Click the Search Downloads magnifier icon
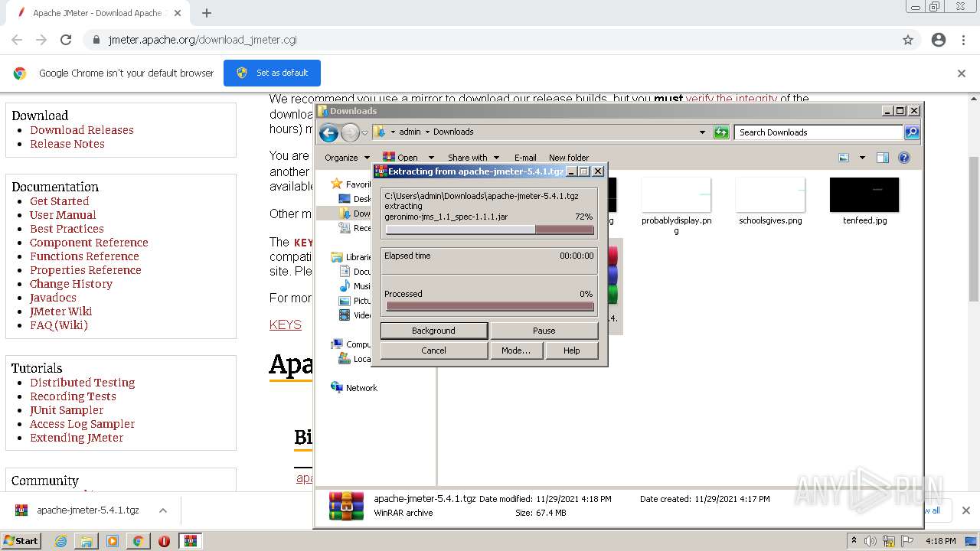The image size is (980, 551). click(911, 132)
